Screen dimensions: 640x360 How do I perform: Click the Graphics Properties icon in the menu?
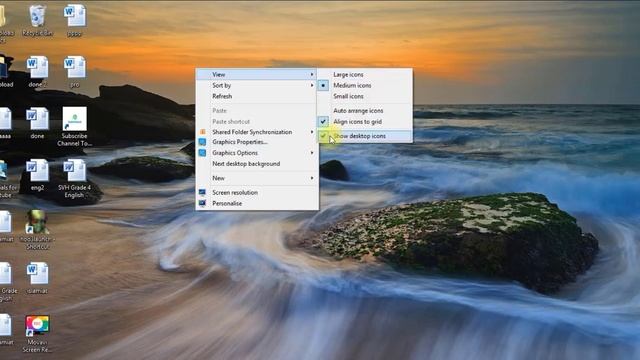pyautogui.click(x=202, y=142)
